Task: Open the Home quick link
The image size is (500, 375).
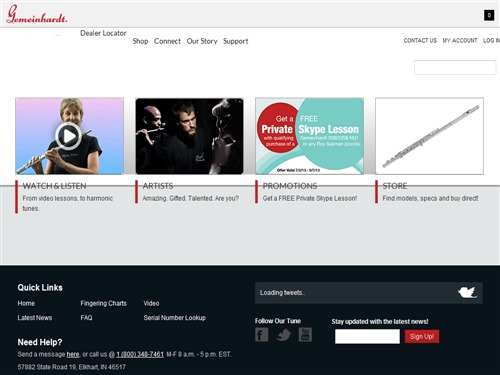Action: (x=26, y=303)
